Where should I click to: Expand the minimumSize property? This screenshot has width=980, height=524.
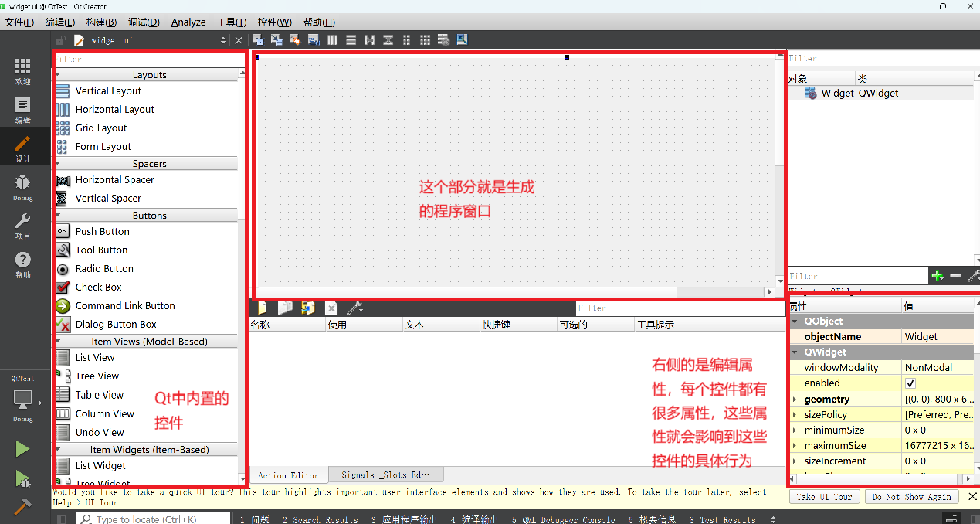pyautogui.click(x=795, y=430)
